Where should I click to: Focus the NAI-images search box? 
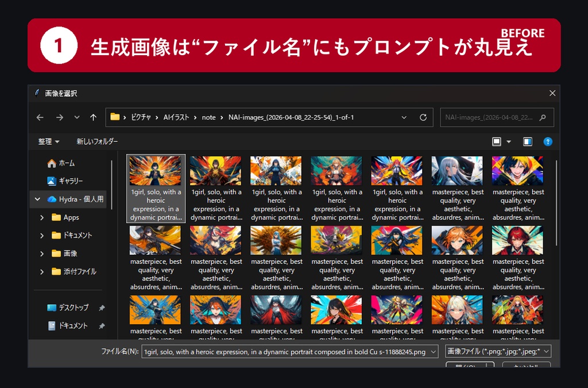coord(497,117)
